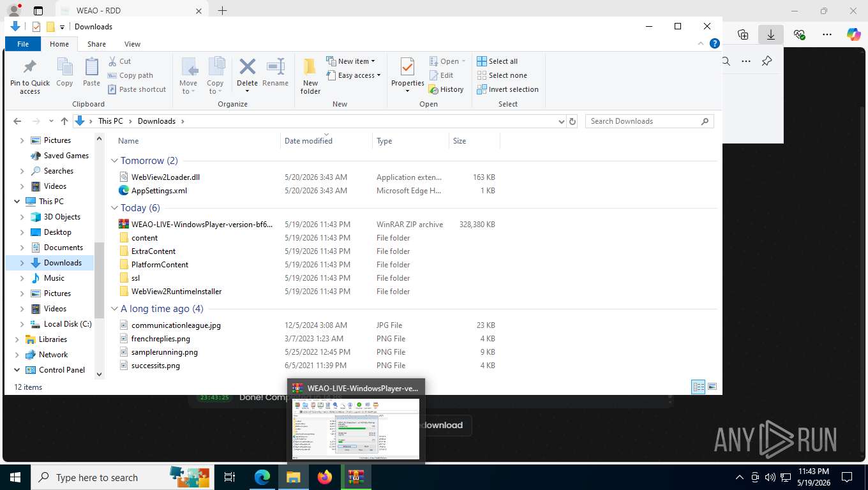
Task: Click the Copy ribbon icon
Action: tap(64, 72)
